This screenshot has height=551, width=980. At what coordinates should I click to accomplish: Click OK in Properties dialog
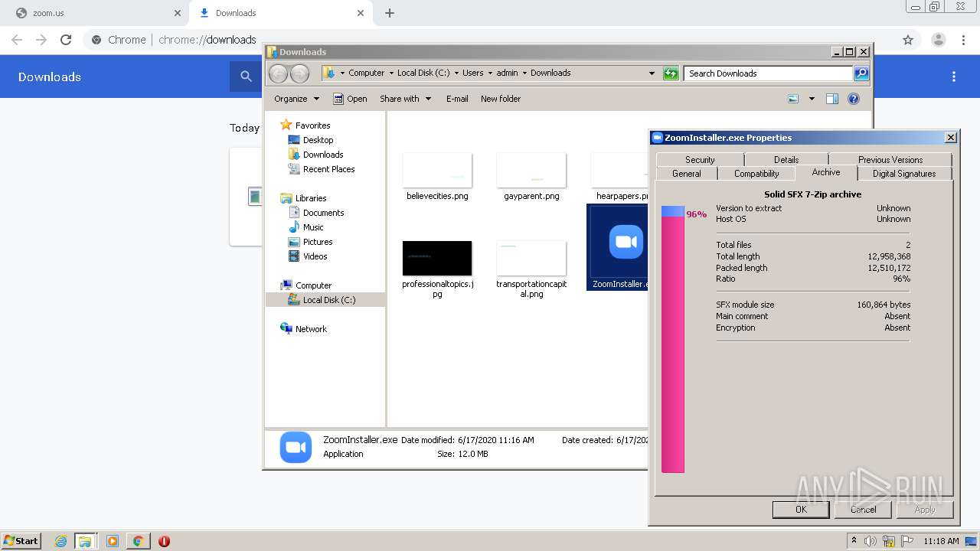pyautogui.click(x=801, y=510)
